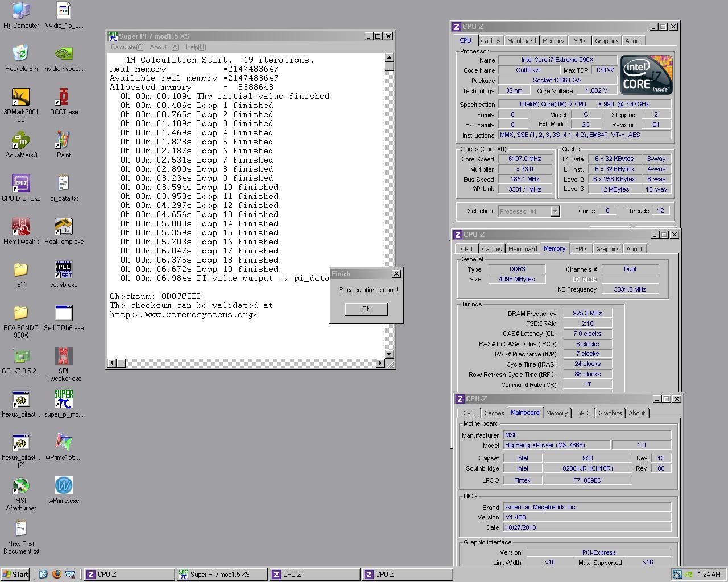Click the Core Speed 6107.0 MHz value

[x=524, y=159]
